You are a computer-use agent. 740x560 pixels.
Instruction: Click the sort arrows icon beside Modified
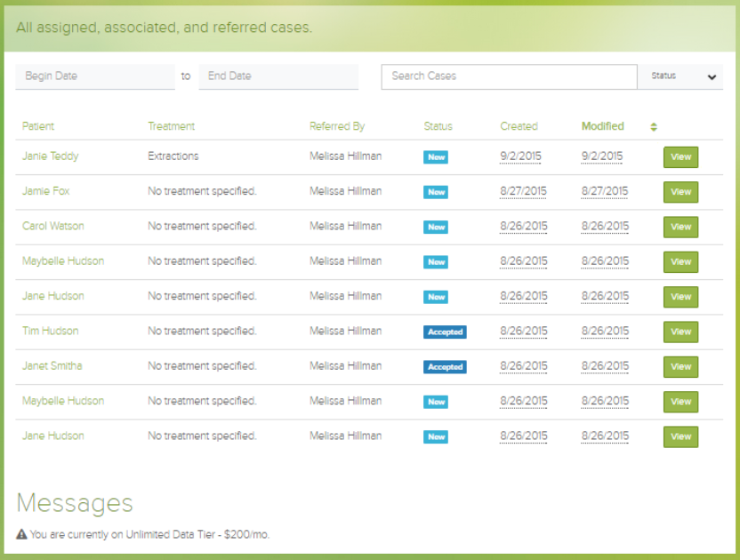click(654, 127)
